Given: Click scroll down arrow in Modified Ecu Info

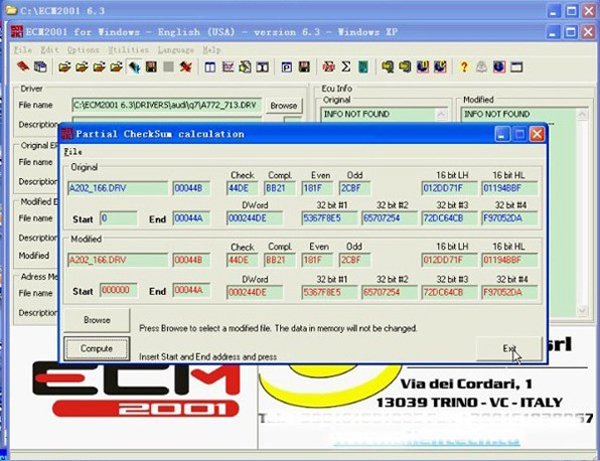Looking at the screenshot, I should click(x=582, y=310).
